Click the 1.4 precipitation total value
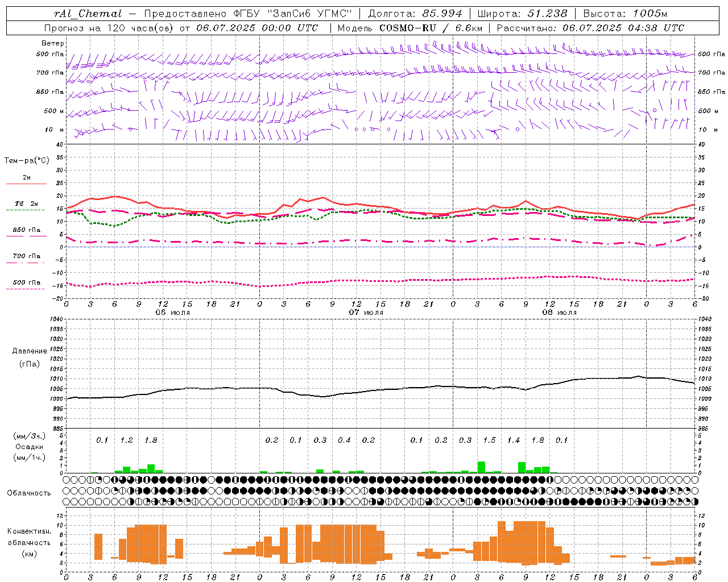This screenshot has width=728, height=582. tap(514, 440)
